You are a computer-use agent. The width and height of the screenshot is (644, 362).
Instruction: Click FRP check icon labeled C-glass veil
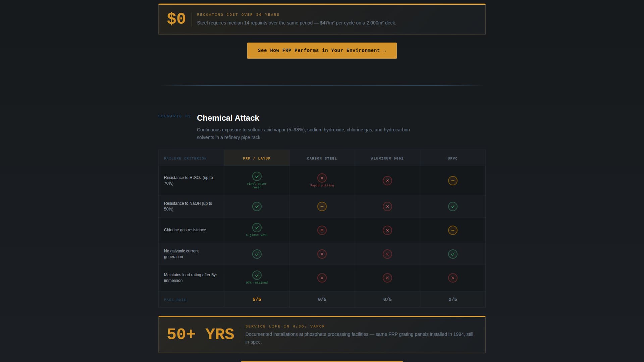(x=257, y=228)
